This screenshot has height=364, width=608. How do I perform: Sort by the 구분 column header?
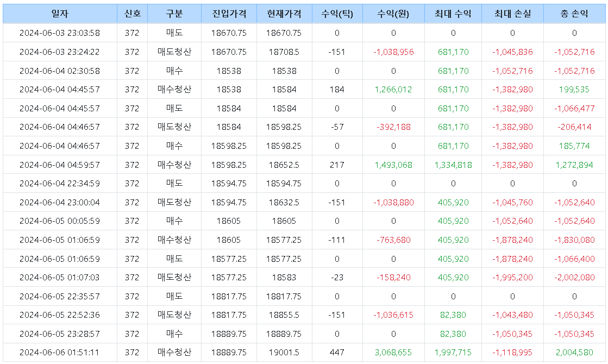pyautogui.click(x=174, y=14)
